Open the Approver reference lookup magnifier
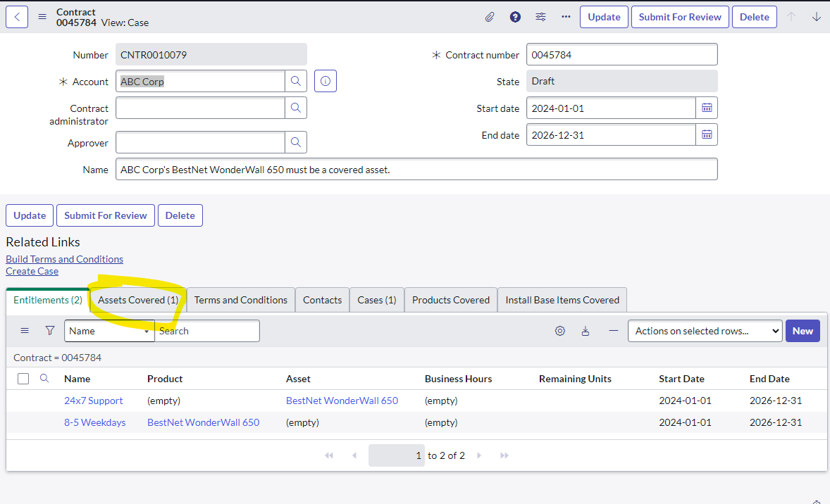Image resolution: width=830 pixels, height=504 pixels. pyautogui.click(x=296, y=141)
